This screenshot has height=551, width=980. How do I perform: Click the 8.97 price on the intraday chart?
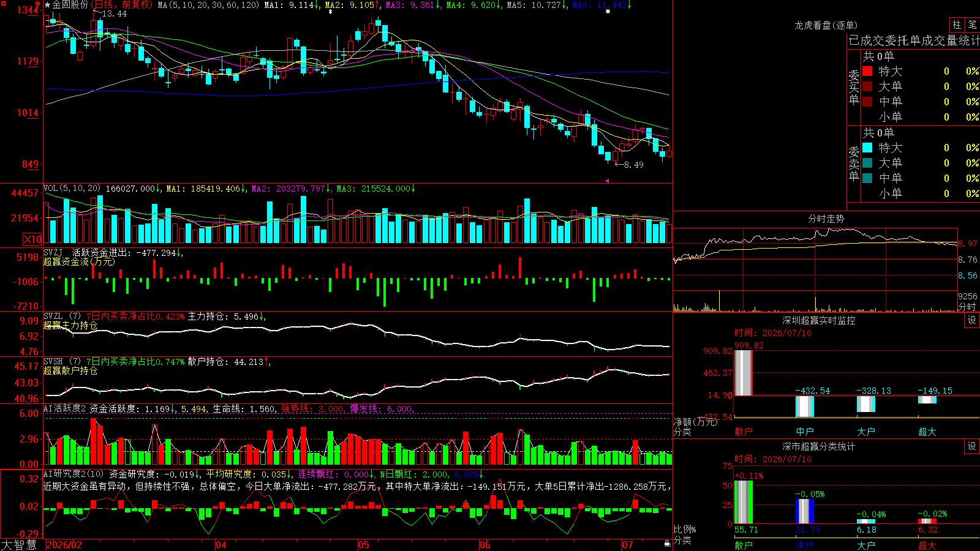pos(968,244)
